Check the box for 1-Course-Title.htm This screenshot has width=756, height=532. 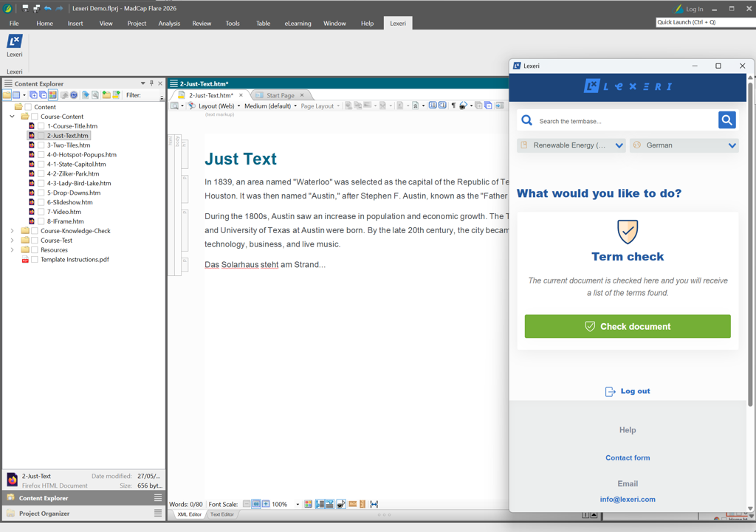41,125
